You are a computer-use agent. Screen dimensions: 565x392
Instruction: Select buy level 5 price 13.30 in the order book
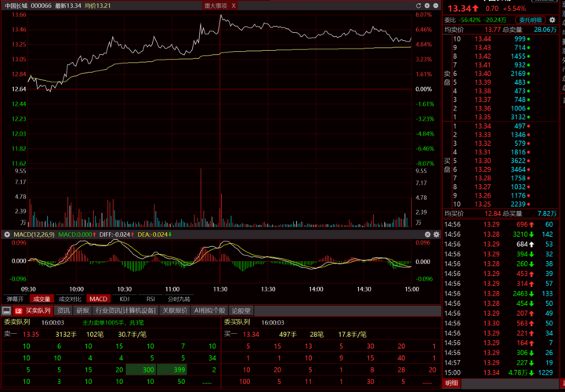coord(483,161)
